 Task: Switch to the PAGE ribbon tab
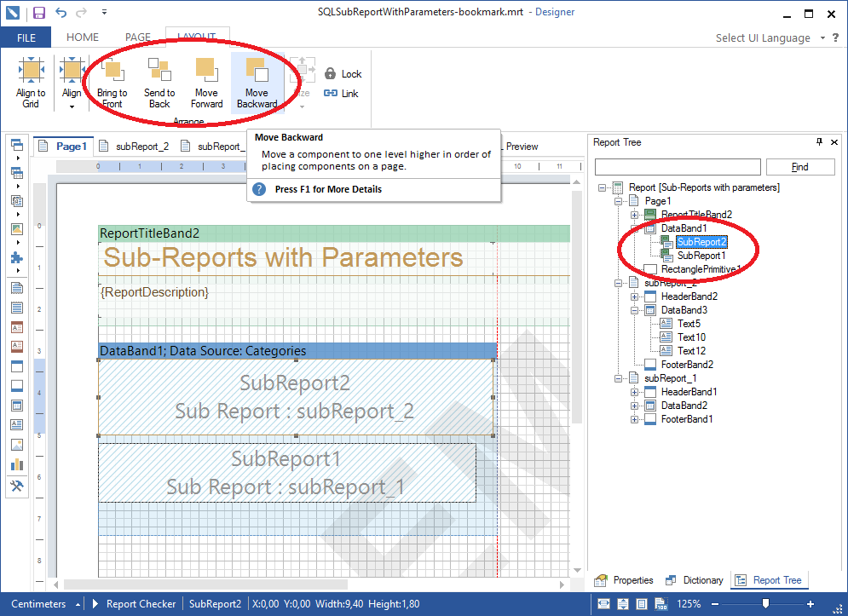point(138,37)
